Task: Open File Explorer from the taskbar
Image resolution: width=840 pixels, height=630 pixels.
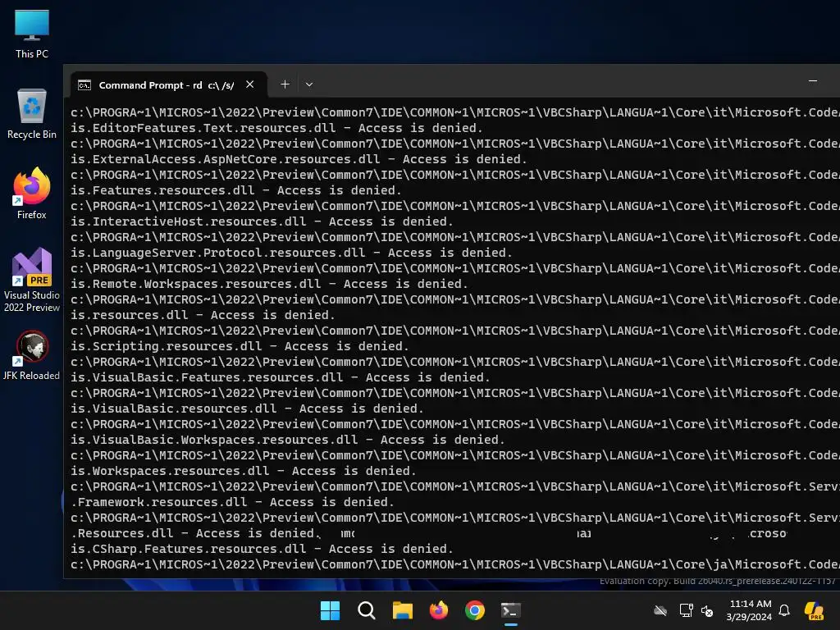Action: point(402,610)
